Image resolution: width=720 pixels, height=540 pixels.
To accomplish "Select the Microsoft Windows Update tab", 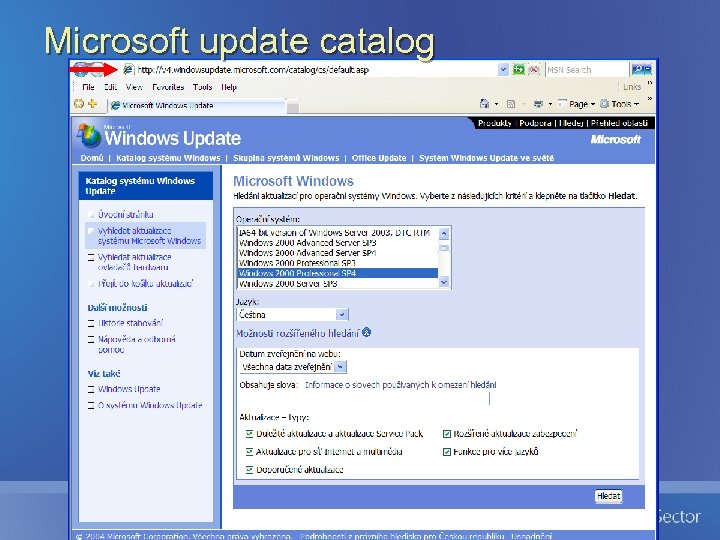I will click(197, 106).
